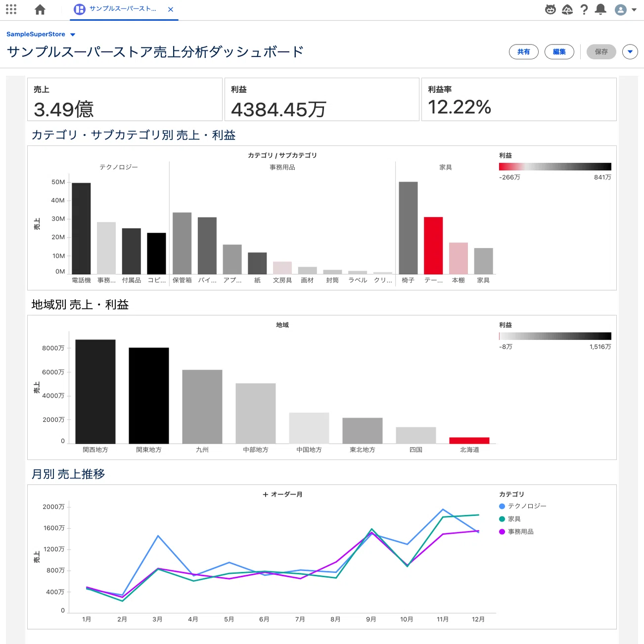
Task: Select the 利益率 12.22% KPI tile
Action: (x=519, y=99)
